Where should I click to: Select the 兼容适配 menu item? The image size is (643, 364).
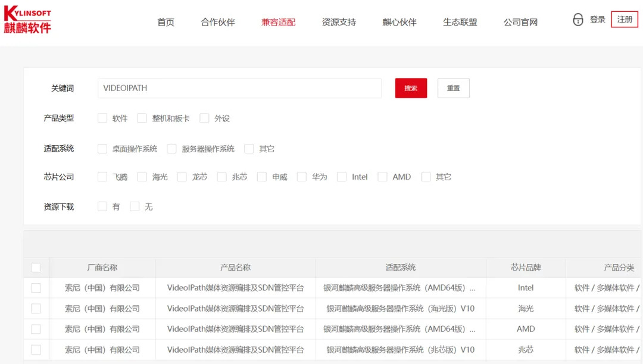point(279,22)
